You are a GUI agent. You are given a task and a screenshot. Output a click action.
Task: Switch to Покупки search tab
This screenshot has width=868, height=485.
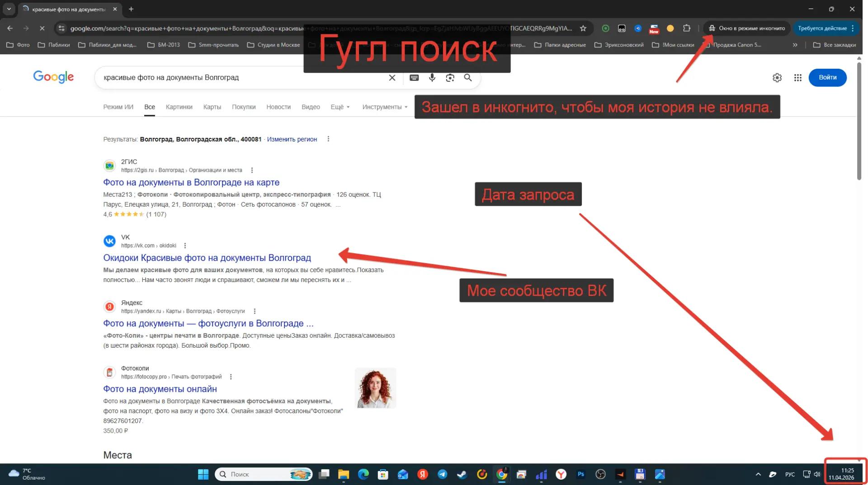point(244,107)
